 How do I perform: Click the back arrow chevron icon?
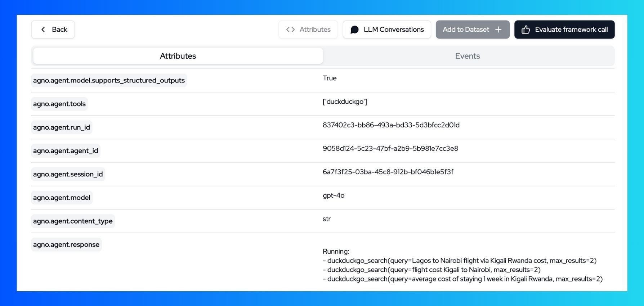pos(43,30)
